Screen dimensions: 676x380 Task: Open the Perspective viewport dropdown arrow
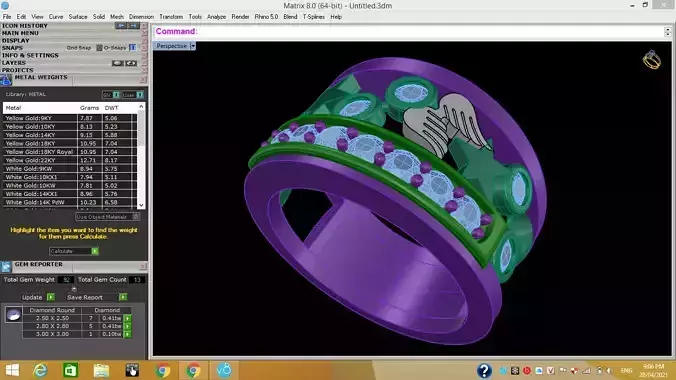(x=193, y=46)
